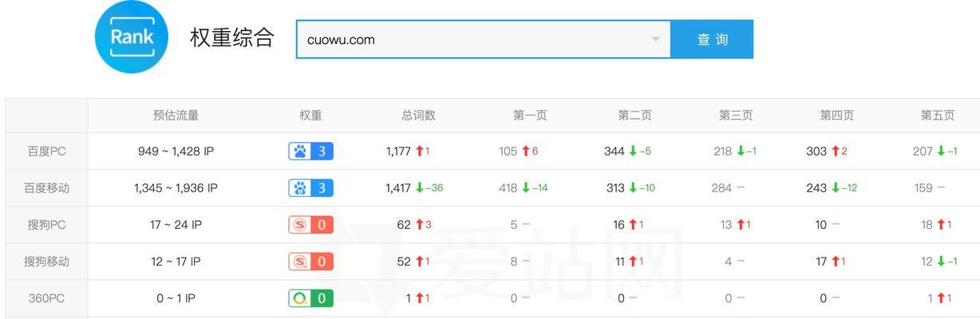This screenshot has height=319, width=980.
Task: Open the 搜狗移动 row label
Action: [46, 262]
